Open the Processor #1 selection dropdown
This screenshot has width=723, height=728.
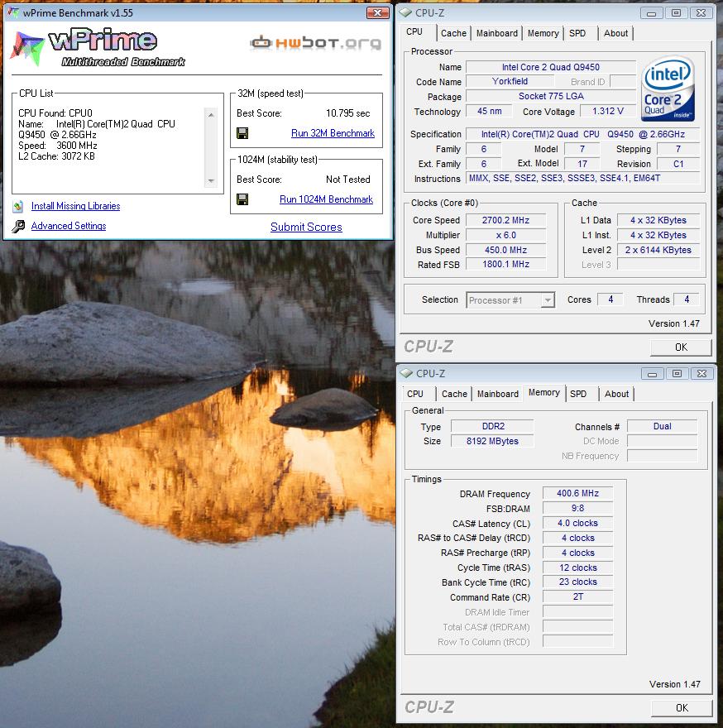[548, 300]
